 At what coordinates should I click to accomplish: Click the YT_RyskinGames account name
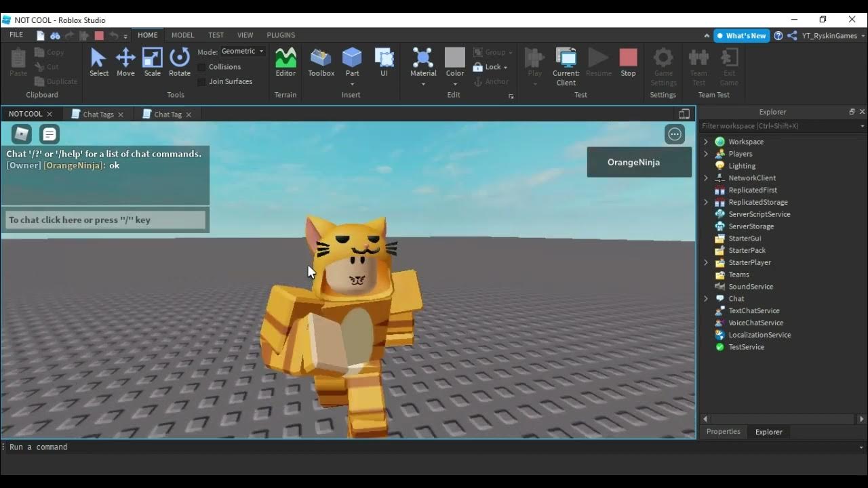pyautogui.click(x=829, y=36)
